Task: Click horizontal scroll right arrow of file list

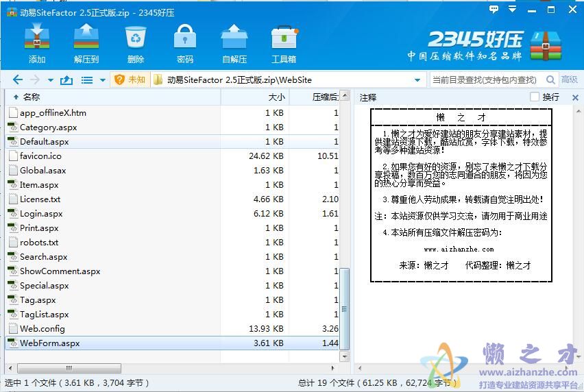Action: pyautogui.click(x=332, y=368)
